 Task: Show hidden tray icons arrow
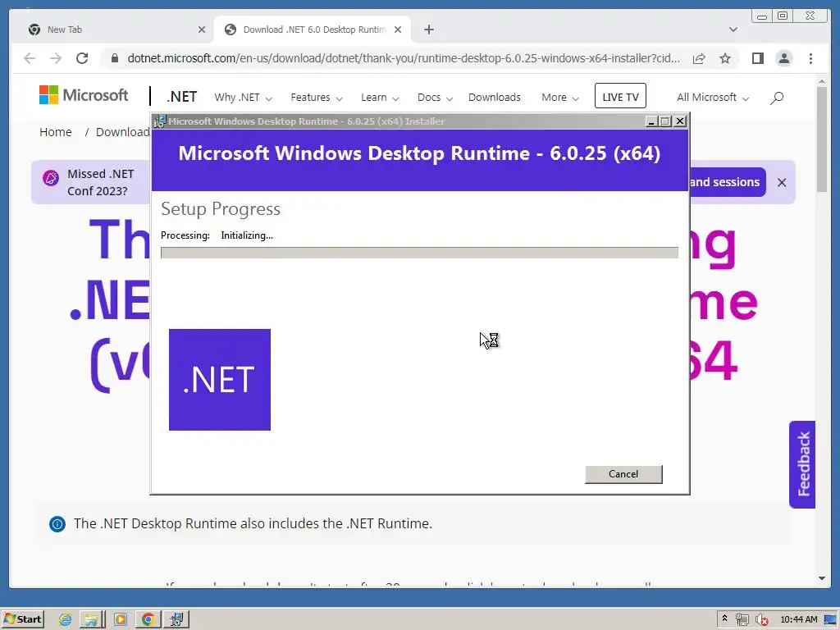click(725, 619)
